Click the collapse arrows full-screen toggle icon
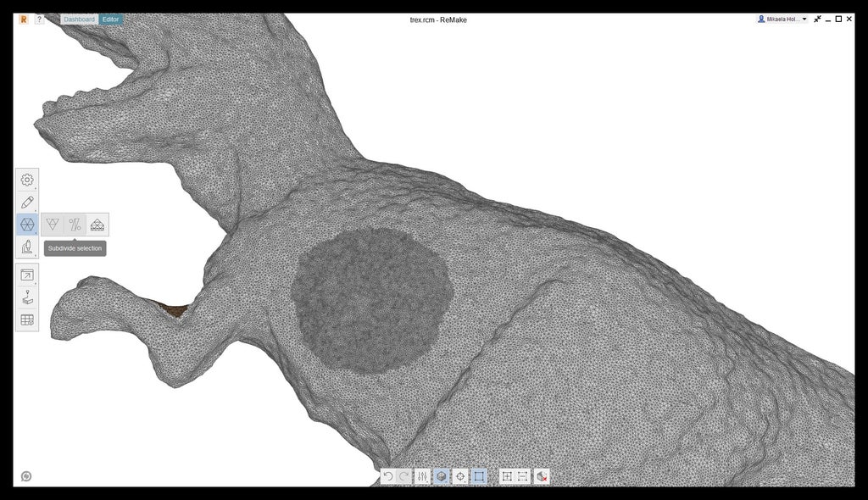 pyautogui.click(x=817, y=19)
